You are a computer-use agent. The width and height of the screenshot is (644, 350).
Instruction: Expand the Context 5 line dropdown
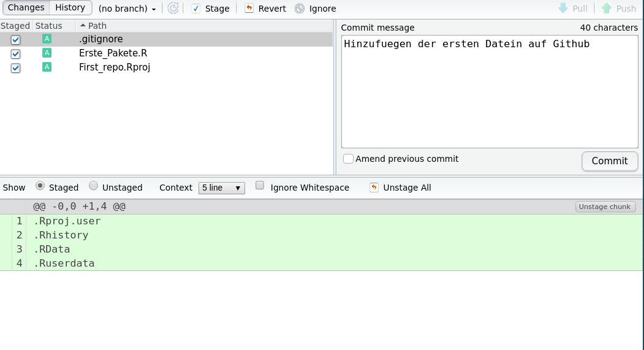click(221, 188)
